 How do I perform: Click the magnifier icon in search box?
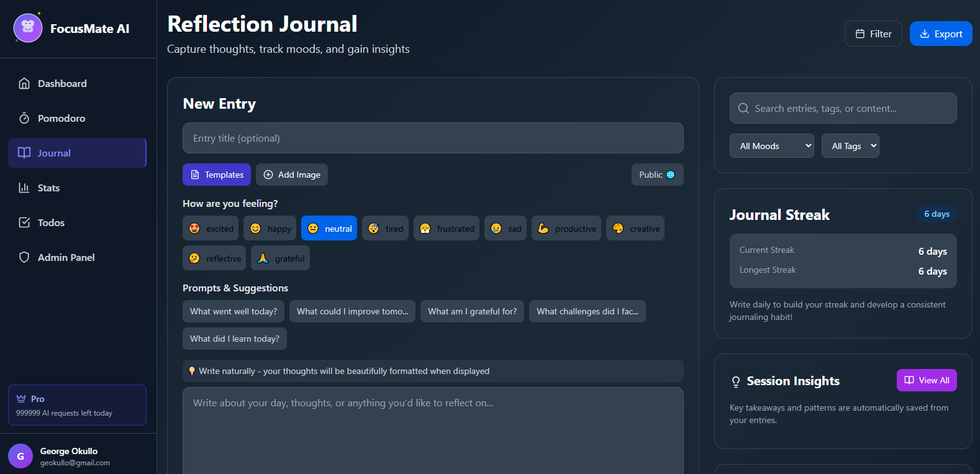pos(743,108)
